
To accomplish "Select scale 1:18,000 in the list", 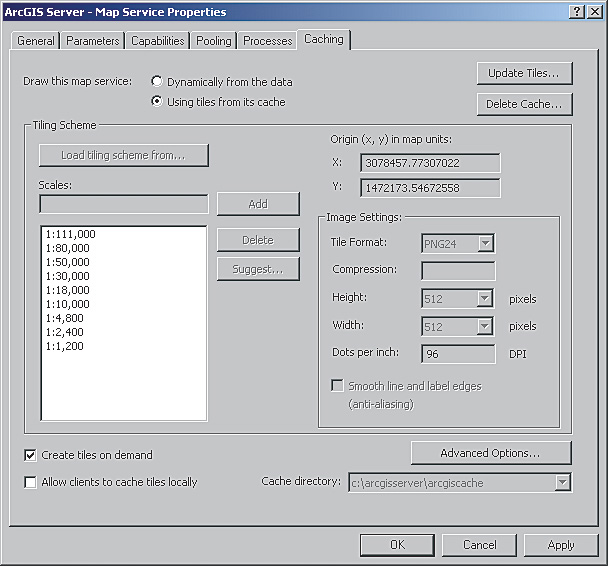I will click(x=67, y=290).
